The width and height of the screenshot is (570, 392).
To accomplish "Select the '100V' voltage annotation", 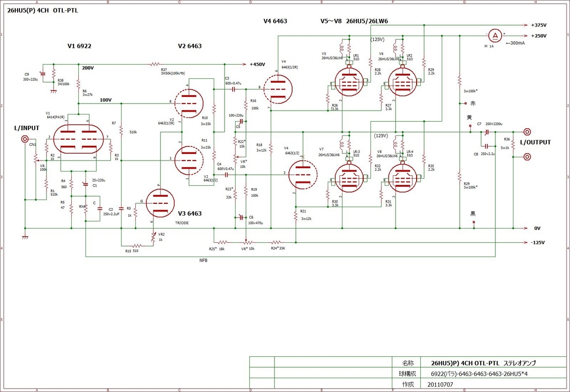I will (x=106, y=100).
